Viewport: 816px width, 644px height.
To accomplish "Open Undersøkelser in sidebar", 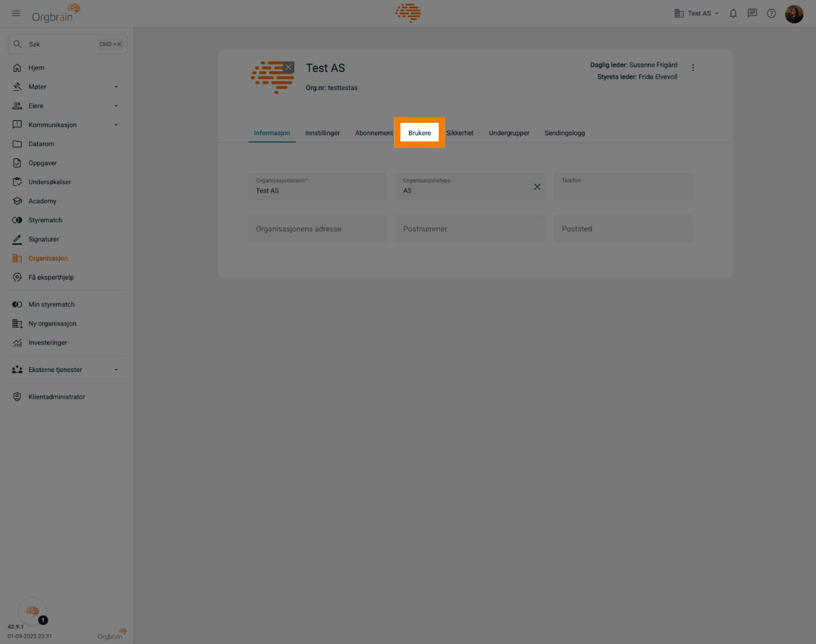I will coord(67,182).
